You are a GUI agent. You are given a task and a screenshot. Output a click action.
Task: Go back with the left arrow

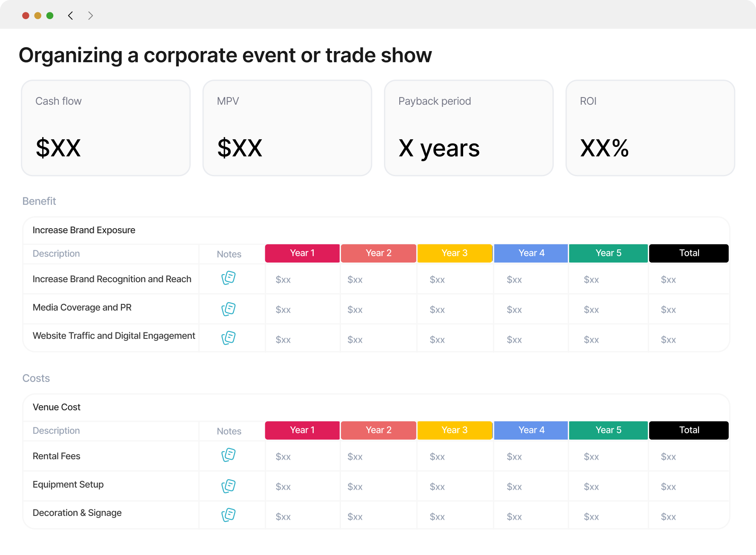[x=71, y=16]
